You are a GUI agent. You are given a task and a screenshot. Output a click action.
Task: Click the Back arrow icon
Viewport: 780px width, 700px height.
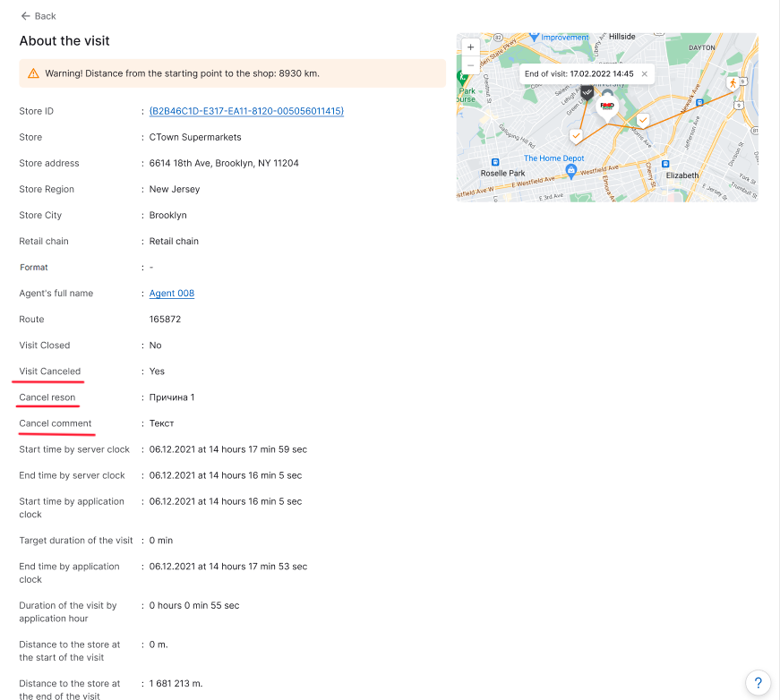(25, 16)
